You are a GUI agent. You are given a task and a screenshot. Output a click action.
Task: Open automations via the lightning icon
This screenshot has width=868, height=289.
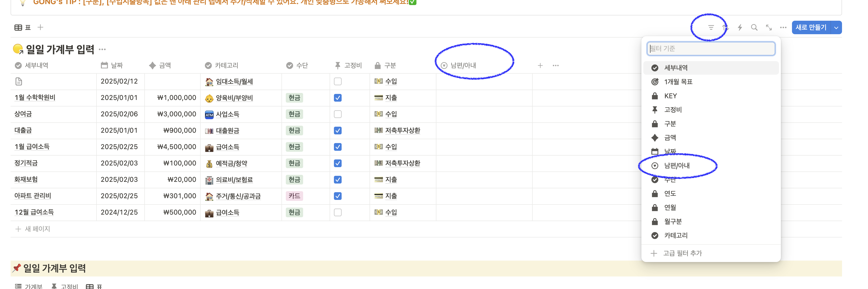coord(740,28)
